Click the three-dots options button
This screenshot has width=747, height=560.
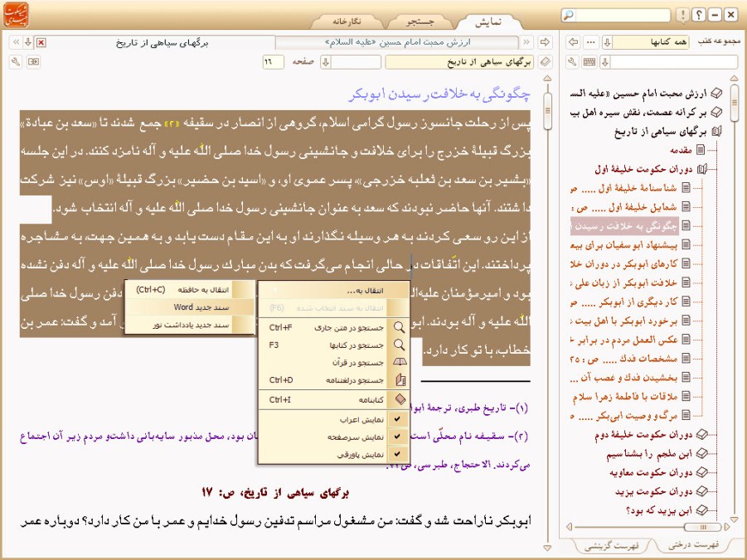click(591, 42)
